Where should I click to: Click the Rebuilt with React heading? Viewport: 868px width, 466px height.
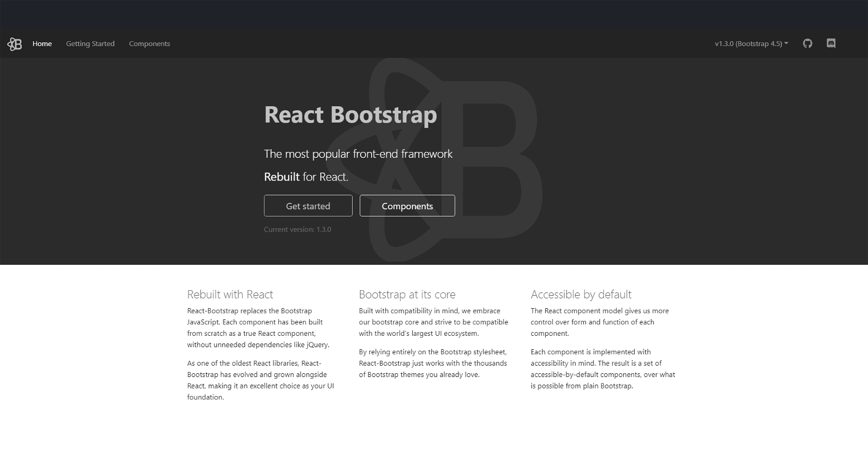(230, 295)
